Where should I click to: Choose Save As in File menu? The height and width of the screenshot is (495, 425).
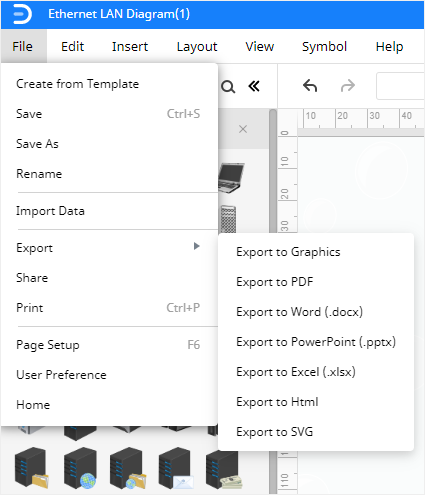pos(37,144)
